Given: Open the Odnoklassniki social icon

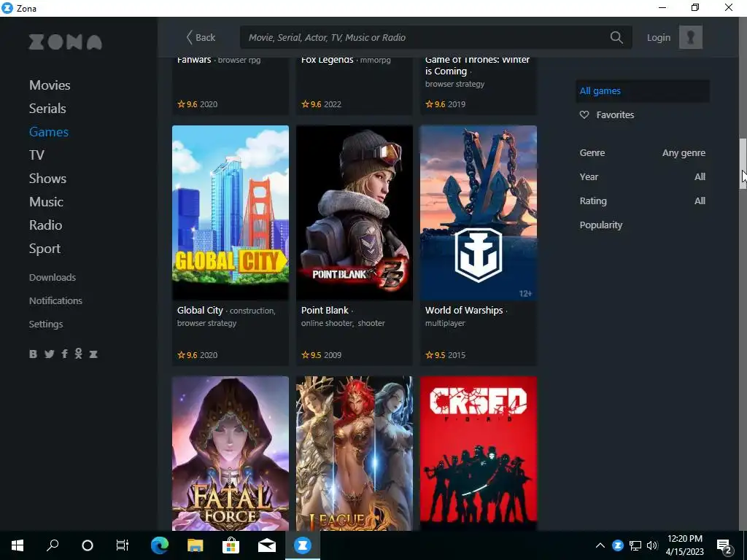Looking at the screenshot, I should click(x=78, y=354).
